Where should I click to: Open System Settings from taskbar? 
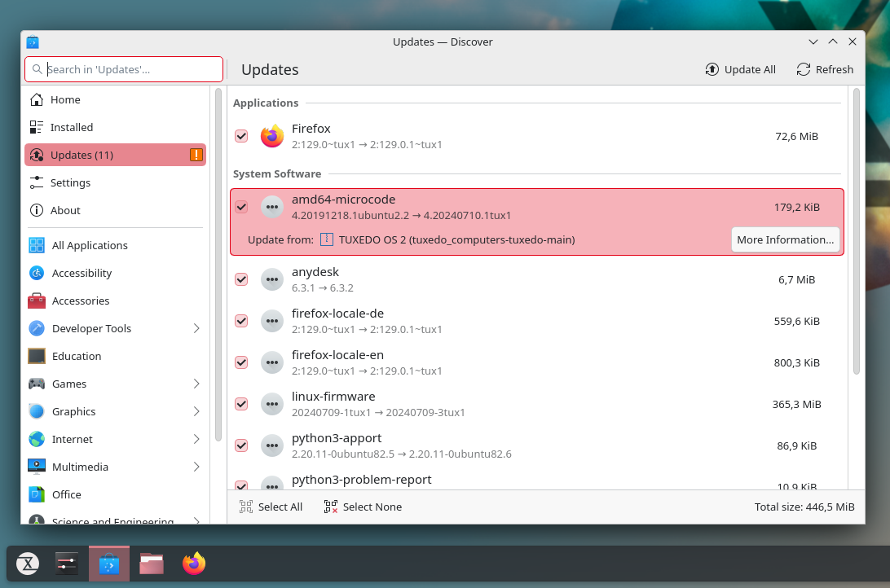pyautogui.click(x=66, y=564)
